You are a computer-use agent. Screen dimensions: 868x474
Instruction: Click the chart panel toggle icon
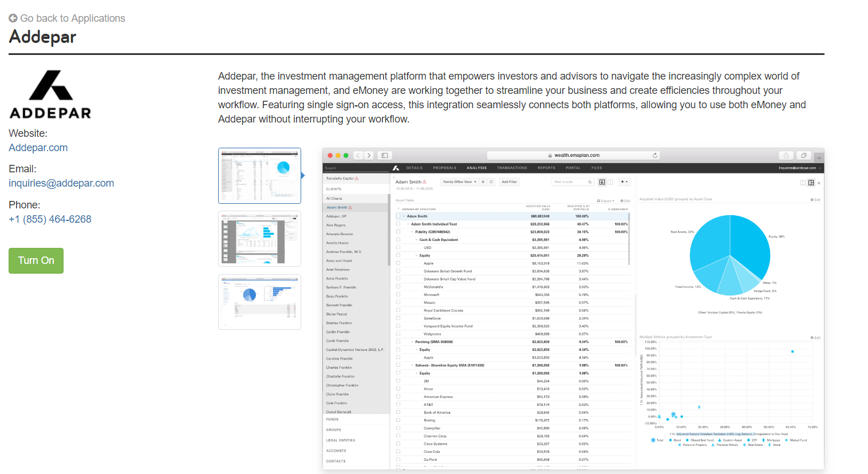click(602, 182)
